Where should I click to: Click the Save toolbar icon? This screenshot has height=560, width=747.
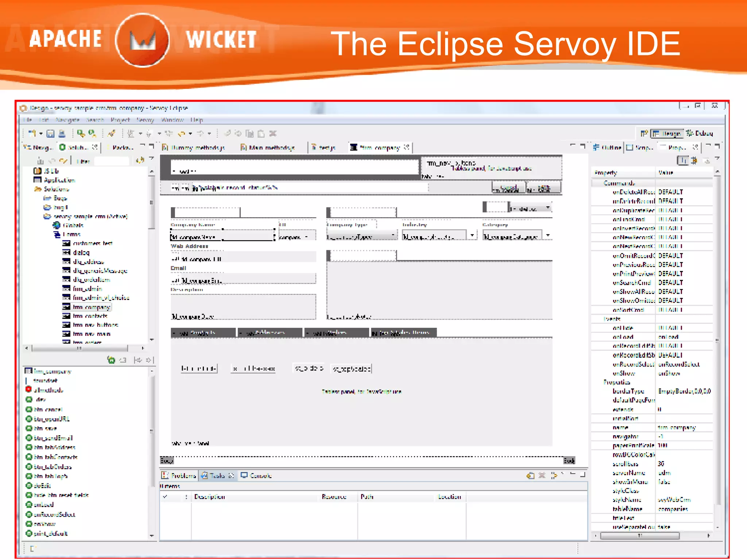50,134
